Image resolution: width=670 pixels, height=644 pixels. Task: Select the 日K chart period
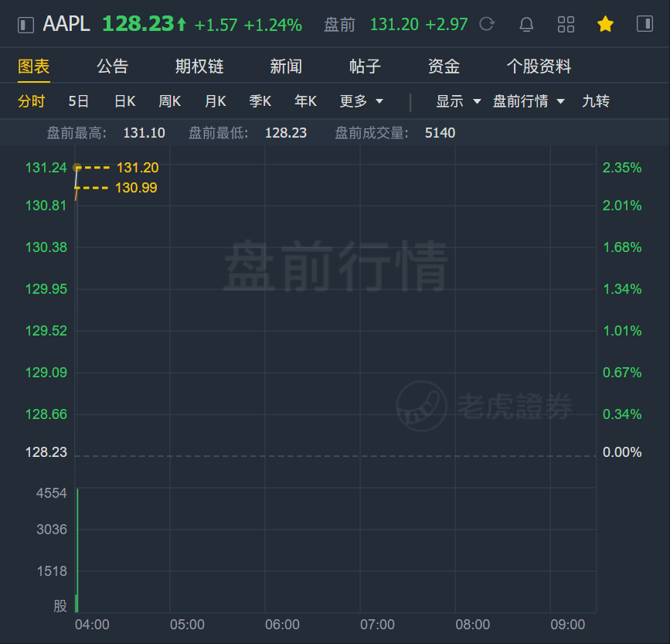(124, 101)
